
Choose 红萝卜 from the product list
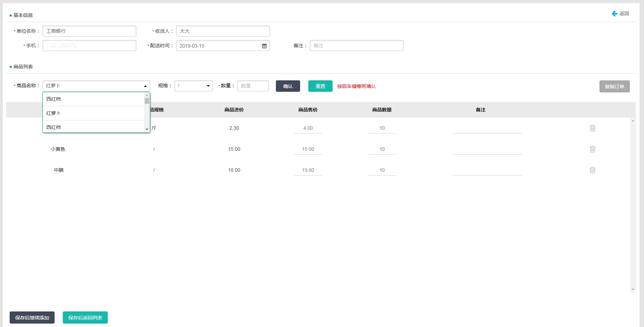click(x=93, y=113)
